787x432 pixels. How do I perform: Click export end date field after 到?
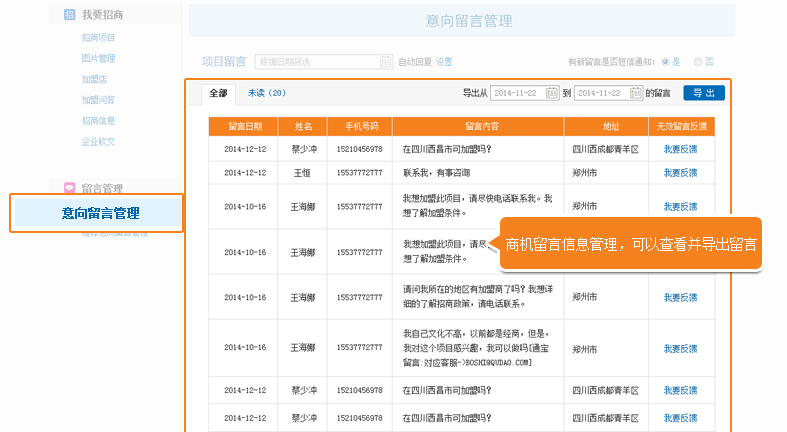608,93
